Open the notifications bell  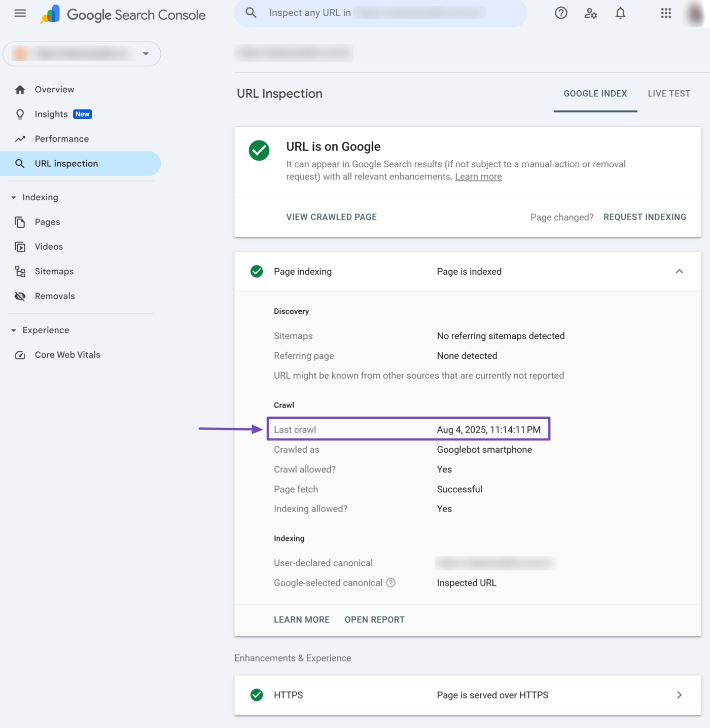coord(620,13)
